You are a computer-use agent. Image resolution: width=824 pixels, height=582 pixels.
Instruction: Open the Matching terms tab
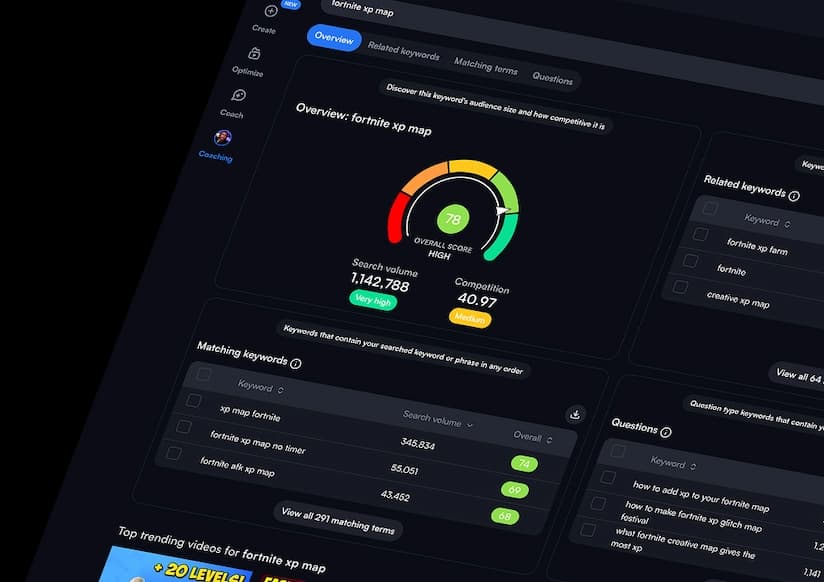tap(486, 66)
